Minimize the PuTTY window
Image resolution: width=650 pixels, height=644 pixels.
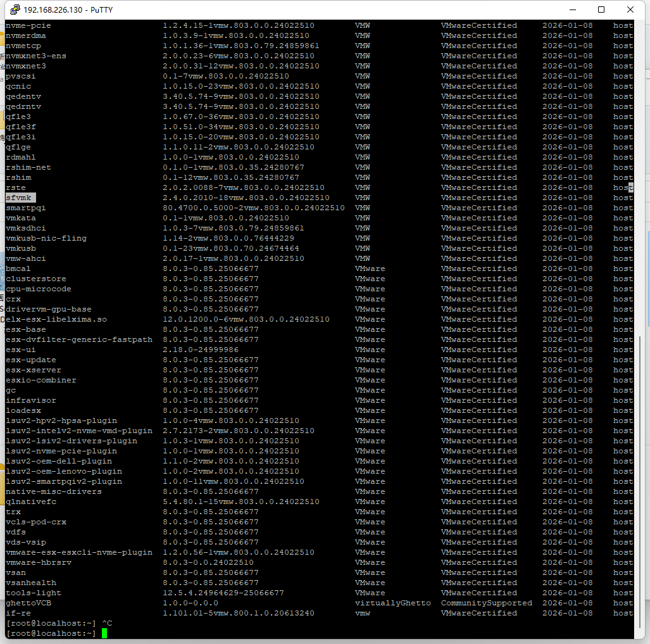pyautogui.click(x=573, y=9)
